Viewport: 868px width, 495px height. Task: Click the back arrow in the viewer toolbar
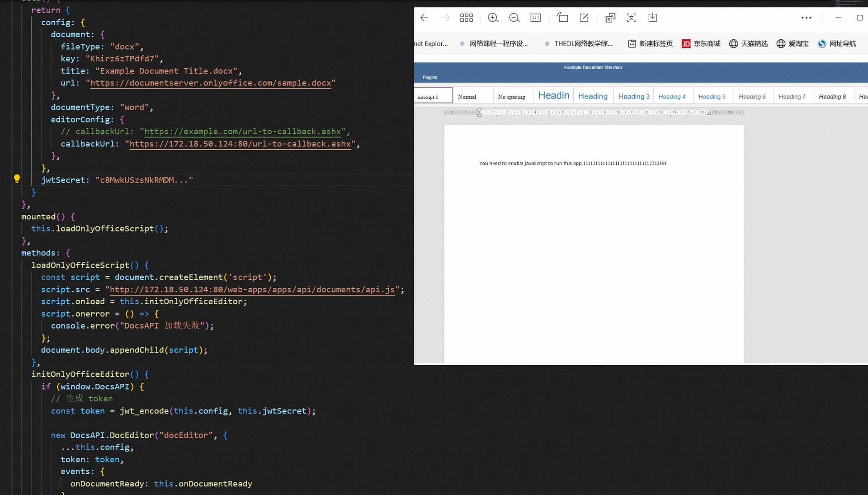click(424, 18)
